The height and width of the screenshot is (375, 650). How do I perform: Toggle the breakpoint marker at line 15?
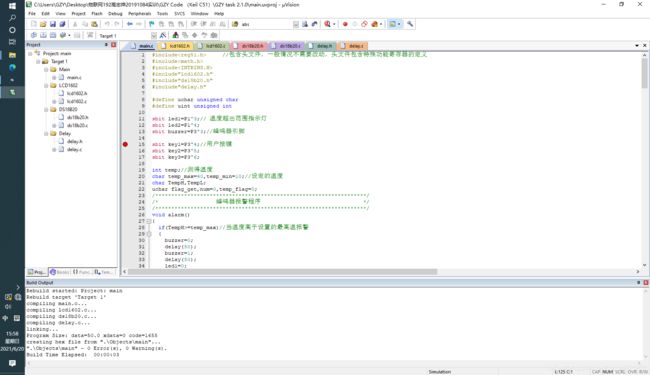[125, 144]
